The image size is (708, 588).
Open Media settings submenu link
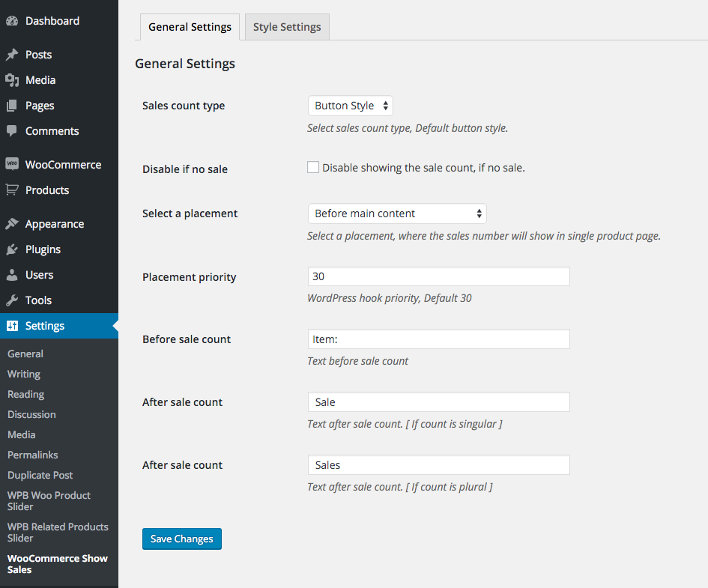[x=21, y=434]
